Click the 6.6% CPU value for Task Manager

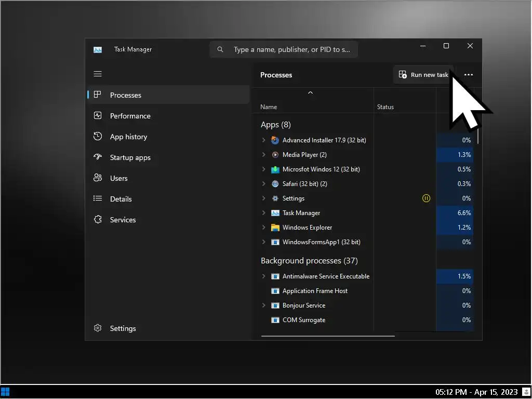click(464, 213)
